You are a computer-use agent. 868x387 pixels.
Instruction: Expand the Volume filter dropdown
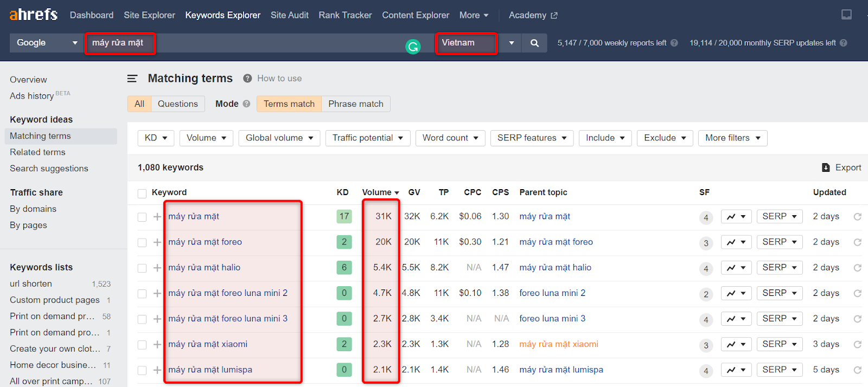point(207,138)
